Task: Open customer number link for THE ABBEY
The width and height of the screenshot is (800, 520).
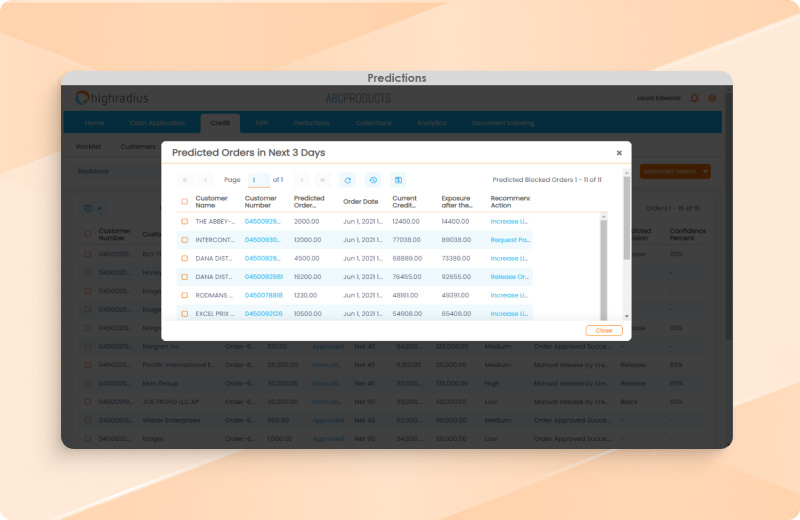Action: (x=262, y=221)
